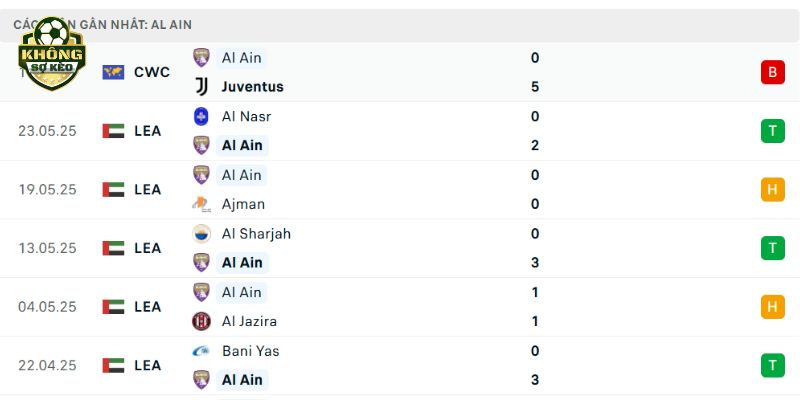This screenshot has width=800, height=400.
Task: Click the CWC world map flag icon
Action: click(x=113, y=72)
